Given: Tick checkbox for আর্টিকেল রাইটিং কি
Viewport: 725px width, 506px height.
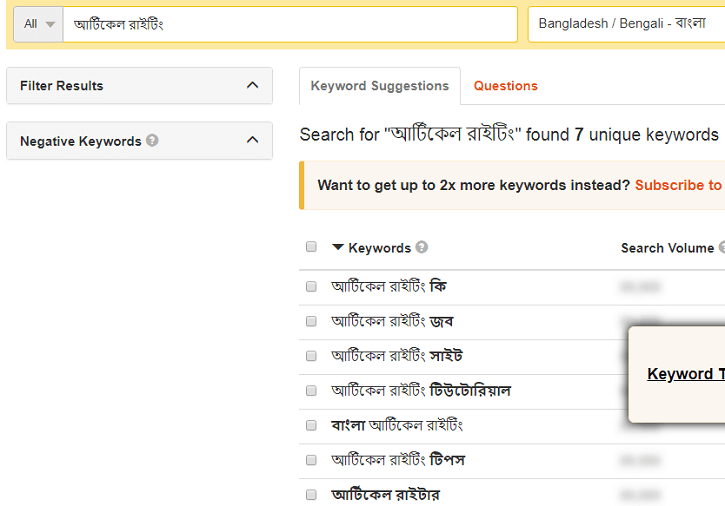Looking at the screenshot, I should (311, 286).
